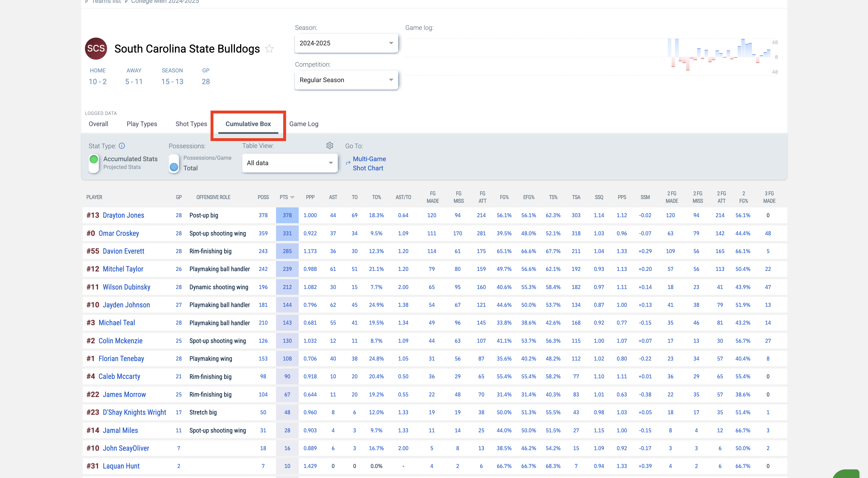Open the table settings gear icon
Screen dimensions: 868x478
329,145
